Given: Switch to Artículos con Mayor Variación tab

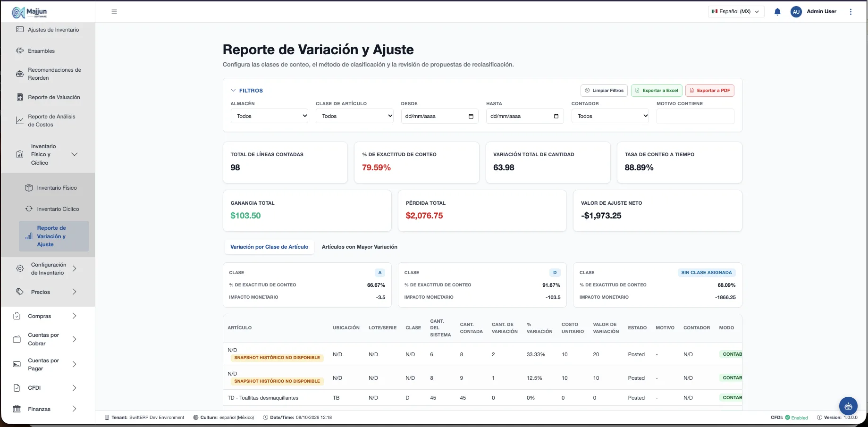Looking at the screenshot, I should [x=360, y=247].
